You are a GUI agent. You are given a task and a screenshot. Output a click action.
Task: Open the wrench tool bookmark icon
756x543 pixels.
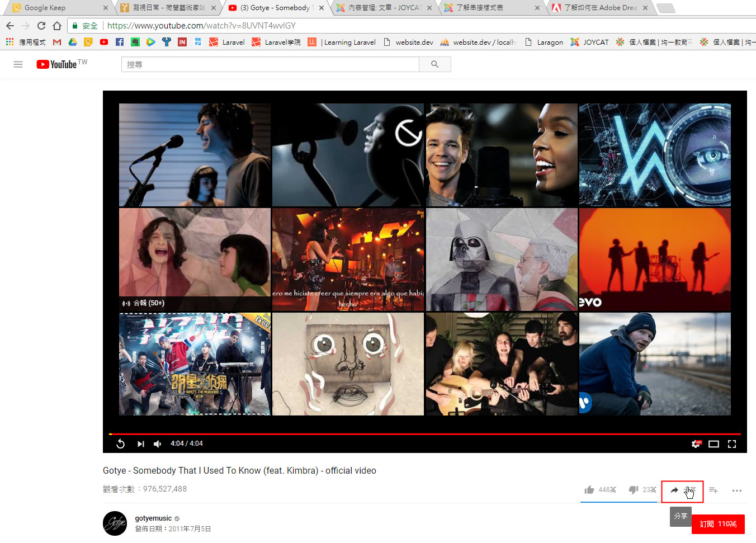tap(167, 42)
